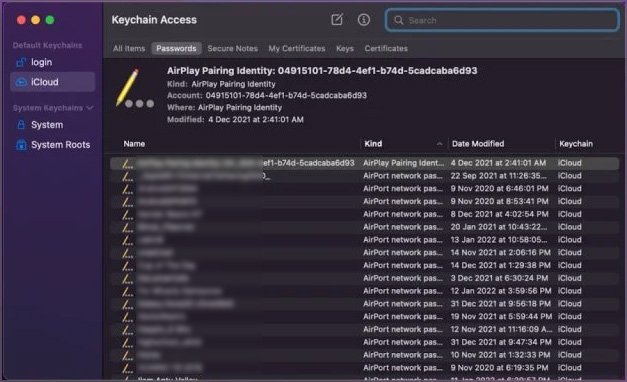The image size is (627, 382).
Task: Click pencil icon of AirPlay Pairing Identity row
Action: point(127,163)
